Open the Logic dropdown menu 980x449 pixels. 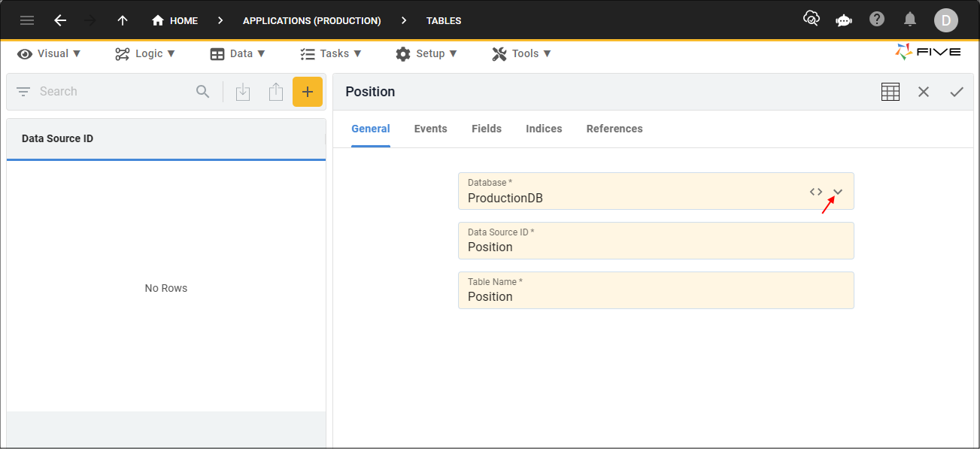145,53
